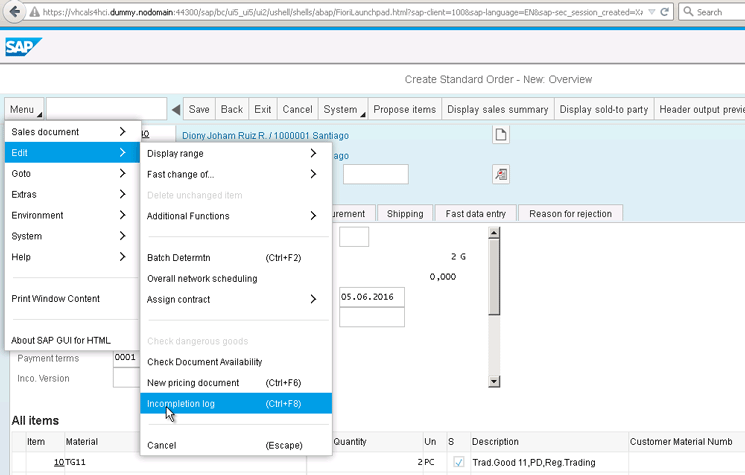Screen dimensions: 745x475
Task: Click Header output preview button
Action: tap(699, 110)
